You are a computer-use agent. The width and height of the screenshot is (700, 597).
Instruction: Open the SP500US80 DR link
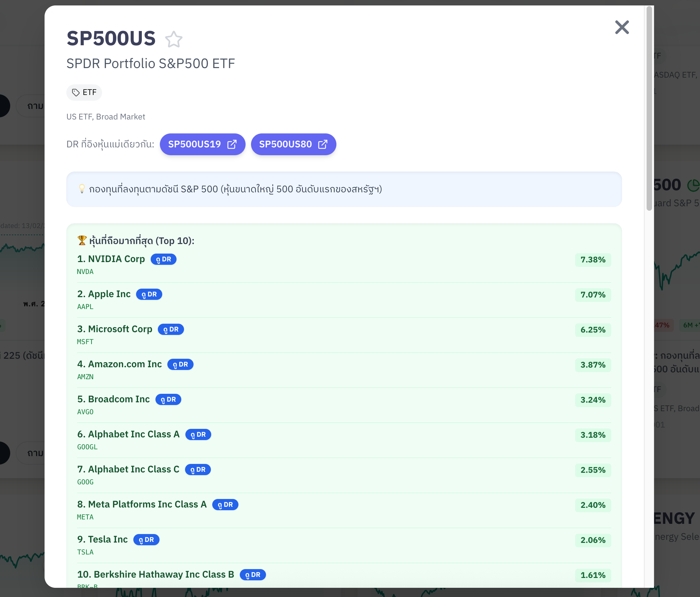pyautogui.click(x=285, y=144)
